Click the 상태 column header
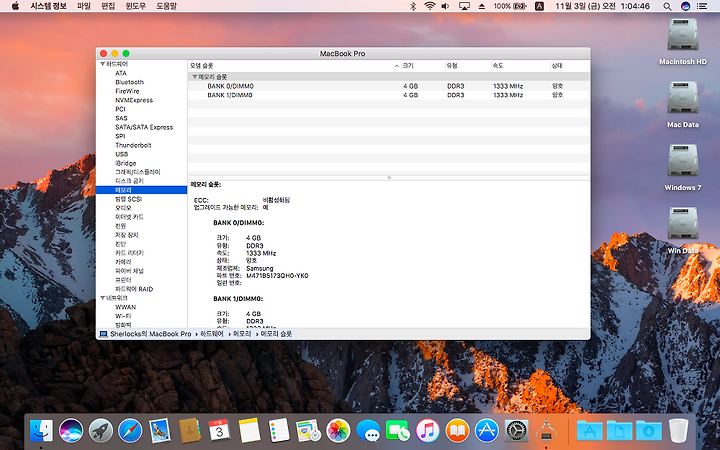This screenshot has width=720, height=450. pos(570,66)
